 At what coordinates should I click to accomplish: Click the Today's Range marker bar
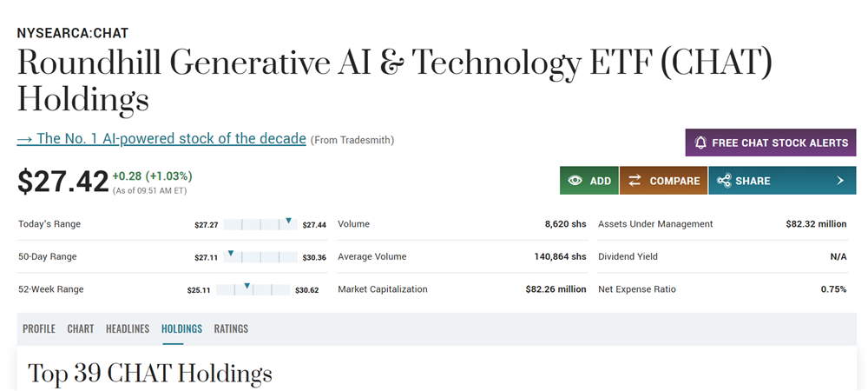[x=260, y=224]
